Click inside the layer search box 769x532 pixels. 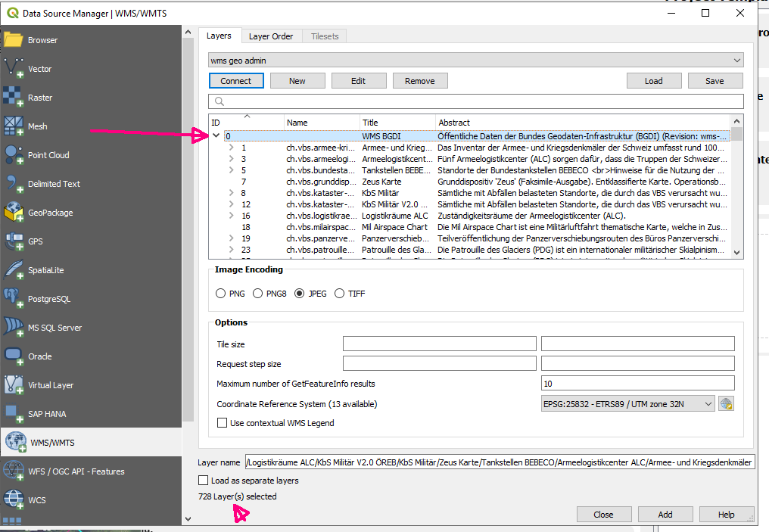pyautogui.click(x=477, y=101)
